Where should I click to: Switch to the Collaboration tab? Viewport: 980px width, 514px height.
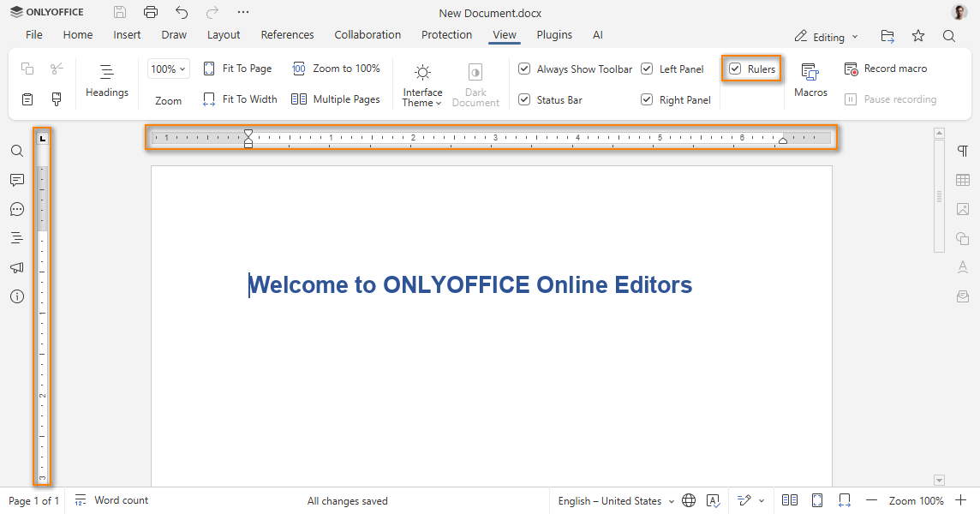tap(367, 35)
